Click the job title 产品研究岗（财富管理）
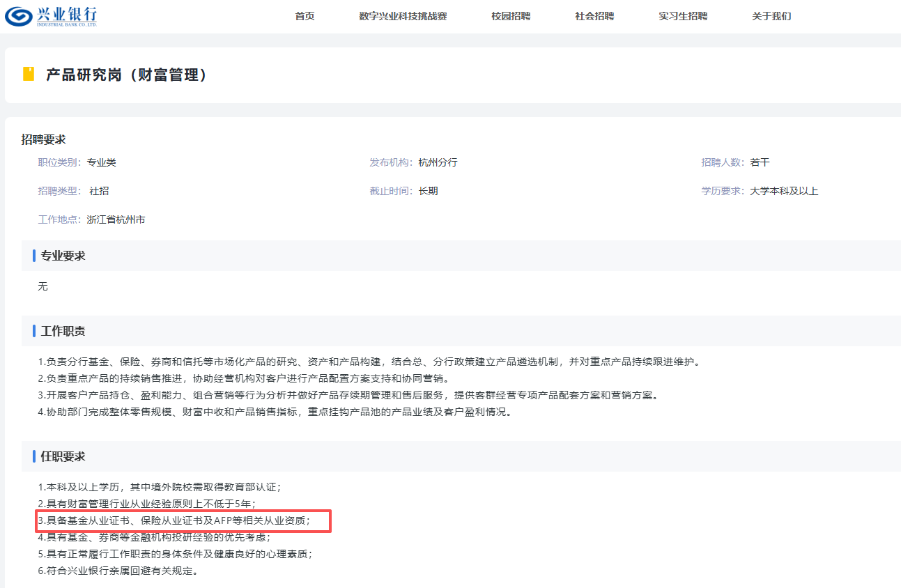 127,75
